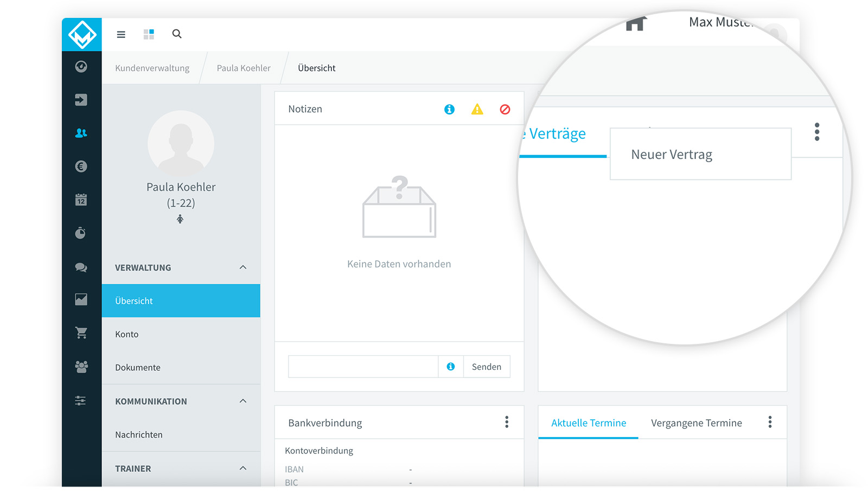Select the blue info note filter
This screenshot has width=868, height=499.
pyautogui.click(x=449, y=110)
